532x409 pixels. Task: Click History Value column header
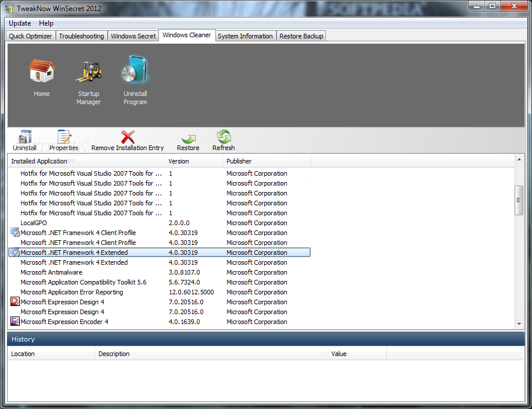pos(357,354)
